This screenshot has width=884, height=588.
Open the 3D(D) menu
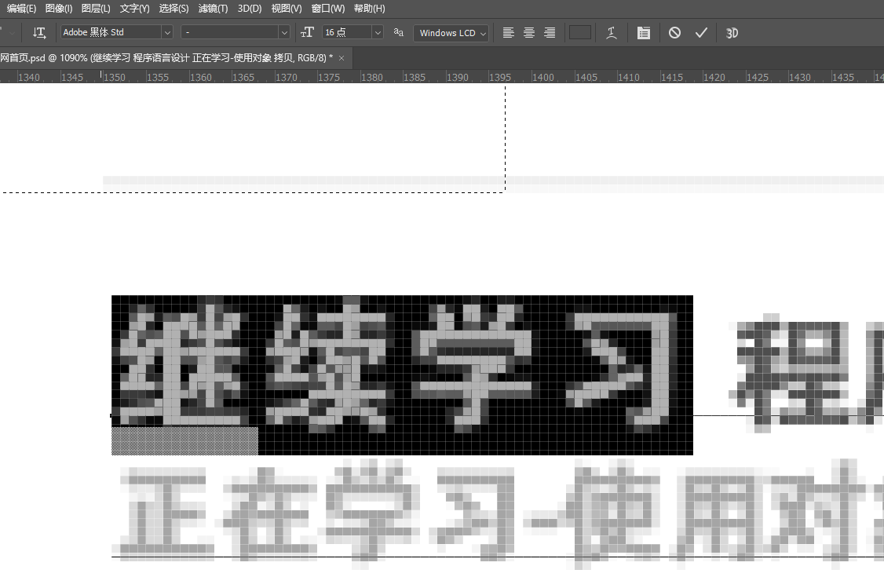coord(249,9)
